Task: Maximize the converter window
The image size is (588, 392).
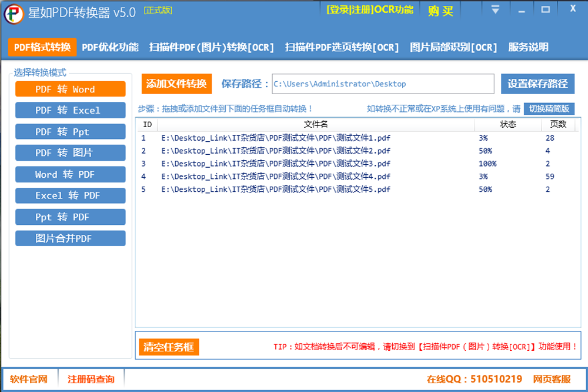Action: 545,9
